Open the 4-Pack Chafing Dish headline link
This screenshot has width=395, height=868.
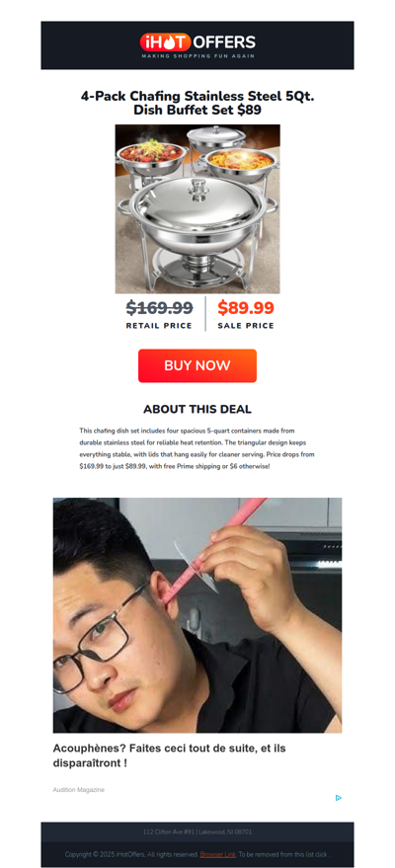[x=197, y=103]
